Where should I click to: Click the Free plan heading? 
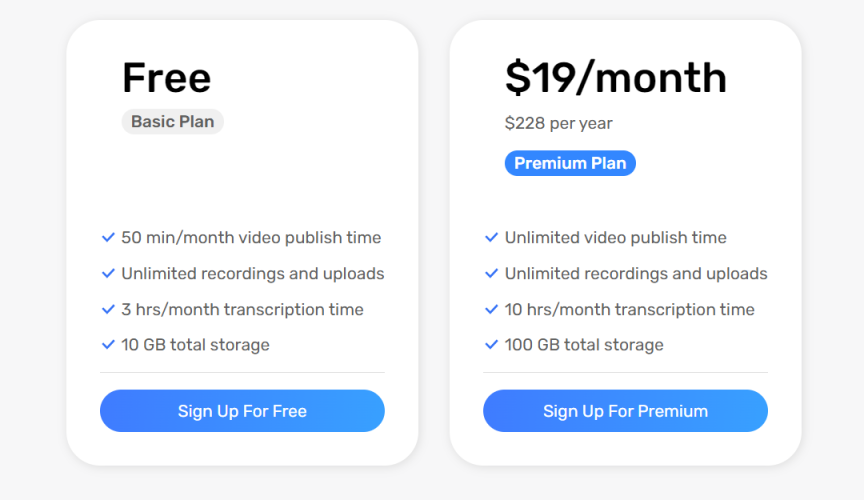click(x=166, y=78)
